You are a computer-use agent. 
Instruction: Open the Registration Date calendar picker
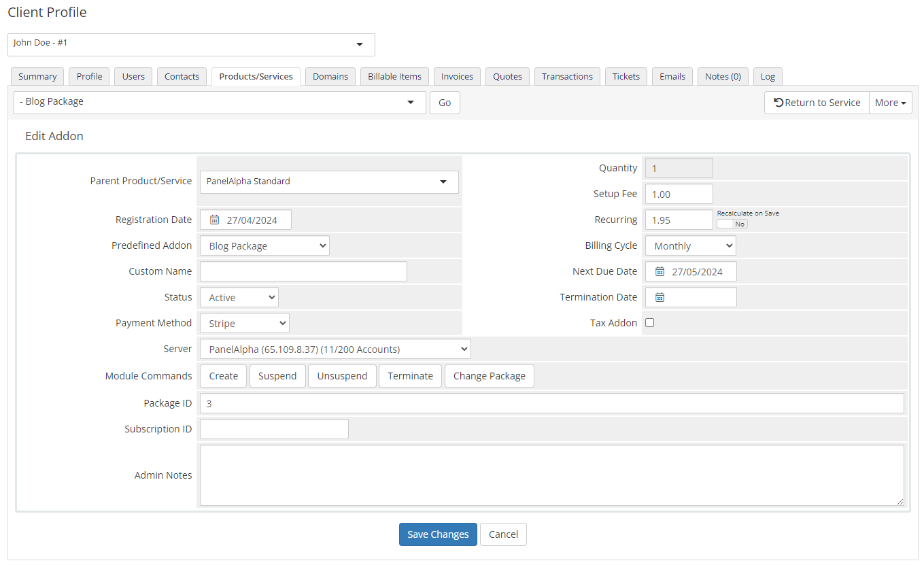tap(215, 219)
